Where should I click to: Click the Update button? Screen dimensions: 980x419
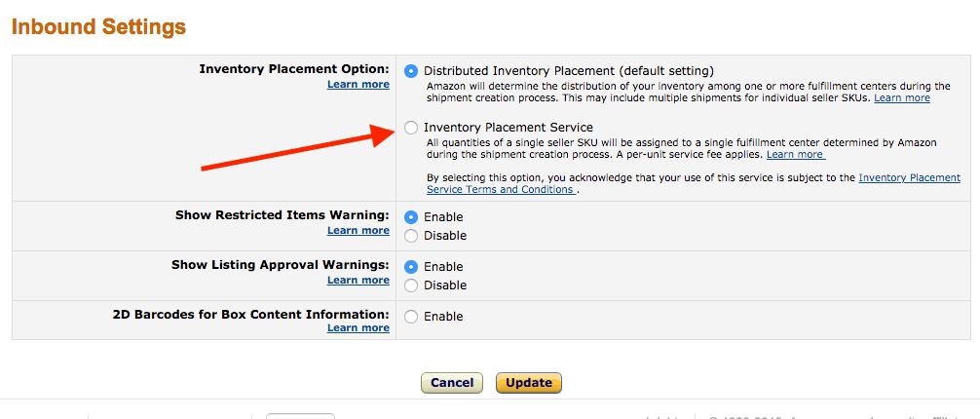[529, 383]
